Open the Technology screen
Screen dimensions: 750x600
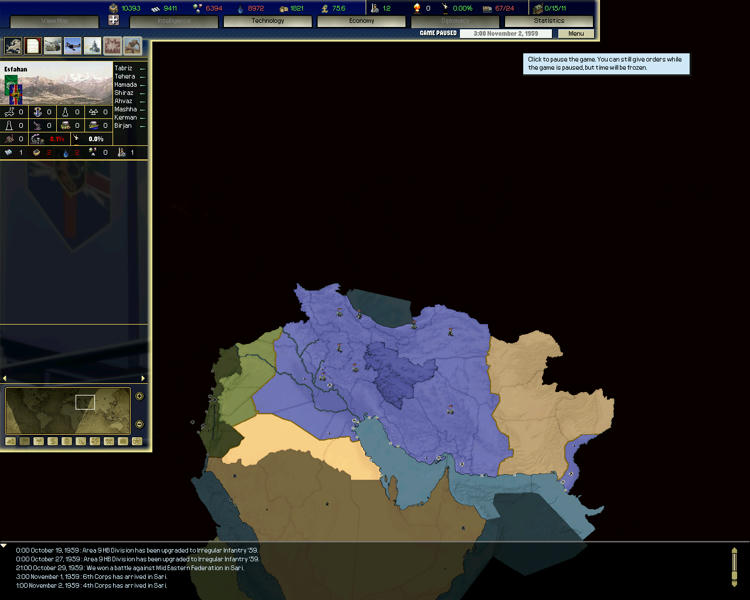pyautogui.click(x=267, y=21)
